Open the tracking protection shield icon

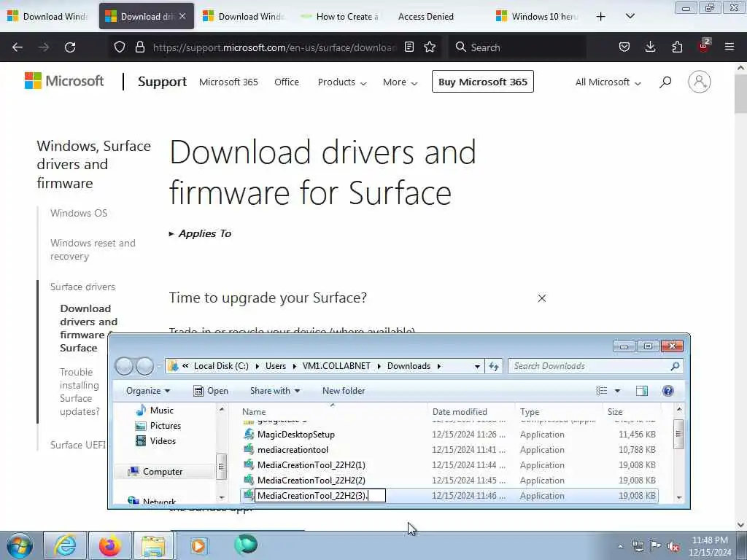click(x=120, y=47)
